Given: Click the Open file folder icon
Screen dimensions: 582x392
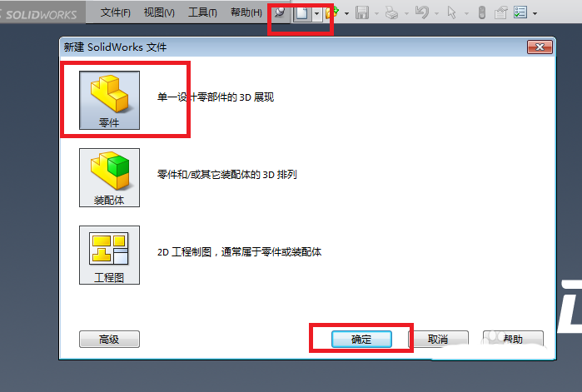Looking at the screenshot, I should (x=332, y=13).
